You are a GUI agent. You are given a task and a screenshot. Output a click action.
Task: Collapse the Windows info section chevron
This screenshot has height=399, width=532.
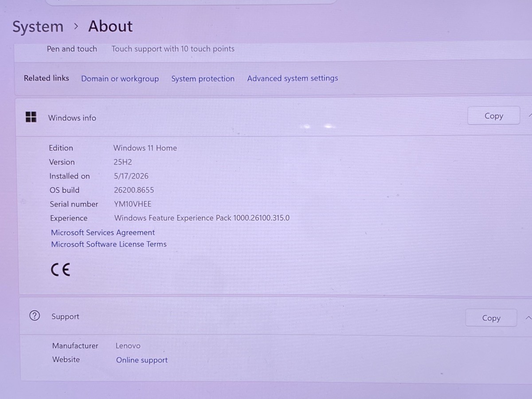pos(530,115)
